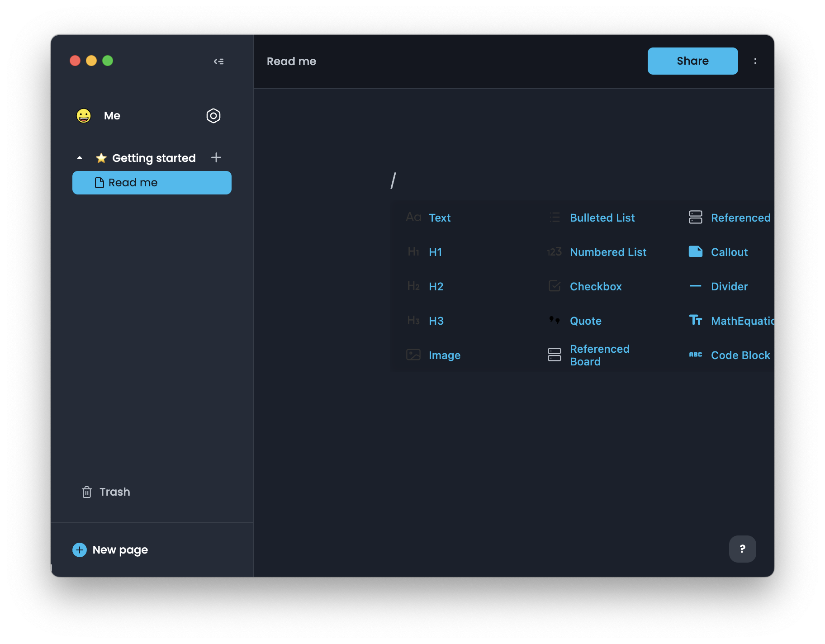The image size is (825, 644).
Task: Open the three-dot more options menu
Action: (x=755, y=61)
